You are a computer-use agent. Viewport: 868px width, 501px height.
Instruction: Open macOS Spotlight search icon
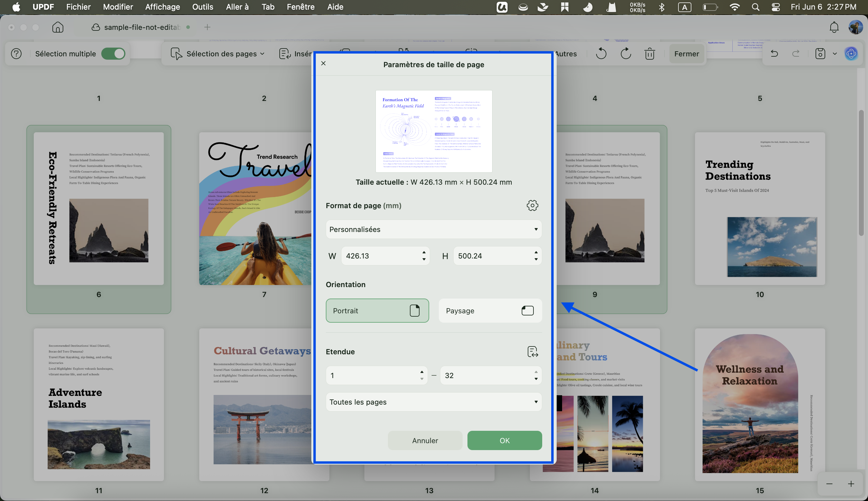756,7
